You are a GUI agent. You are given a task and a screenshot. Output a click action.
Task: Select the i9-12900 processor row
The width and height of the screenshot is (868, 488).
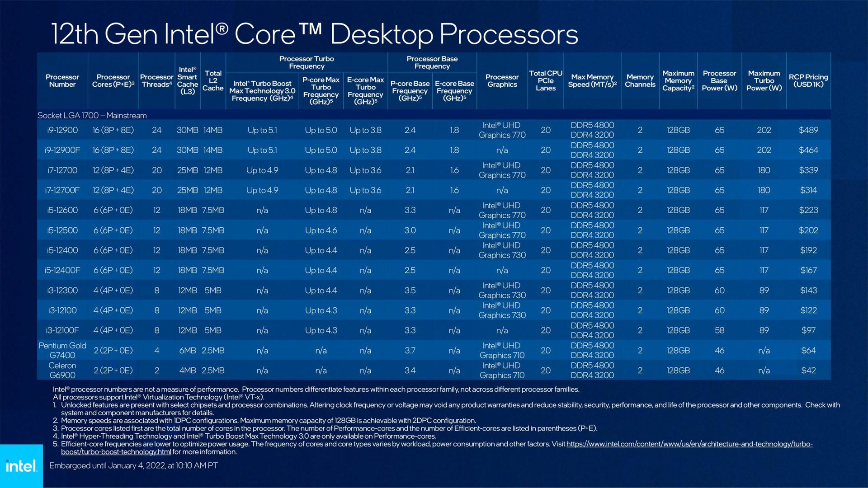click(x=434, y=130)
